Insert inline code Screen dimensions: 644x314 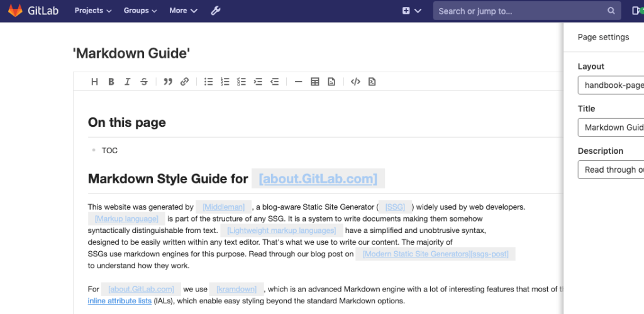355,82
